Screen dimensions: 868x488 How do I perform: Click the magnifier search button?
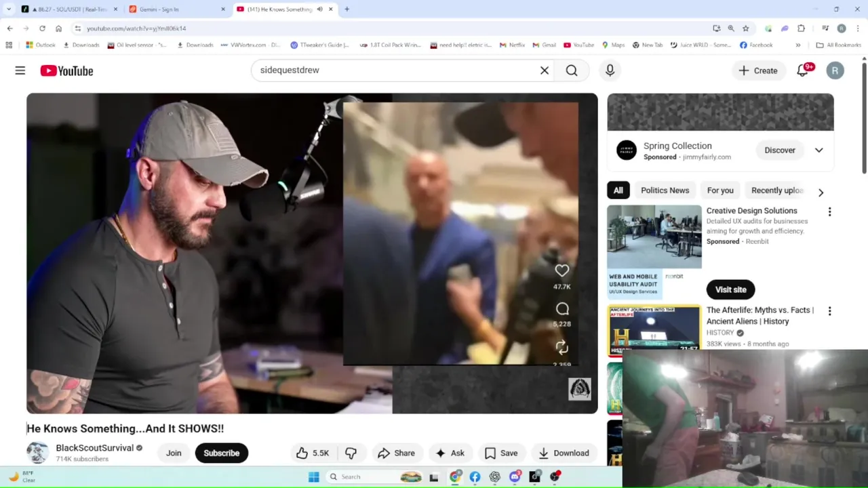pyautogui.click(x=572, y=70)
